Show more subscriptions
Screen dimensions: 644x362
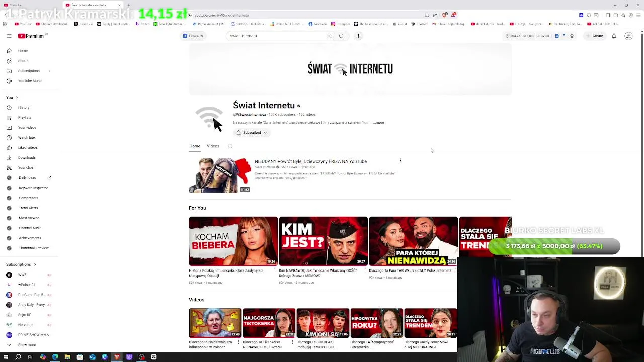click(x=27, y=345)
